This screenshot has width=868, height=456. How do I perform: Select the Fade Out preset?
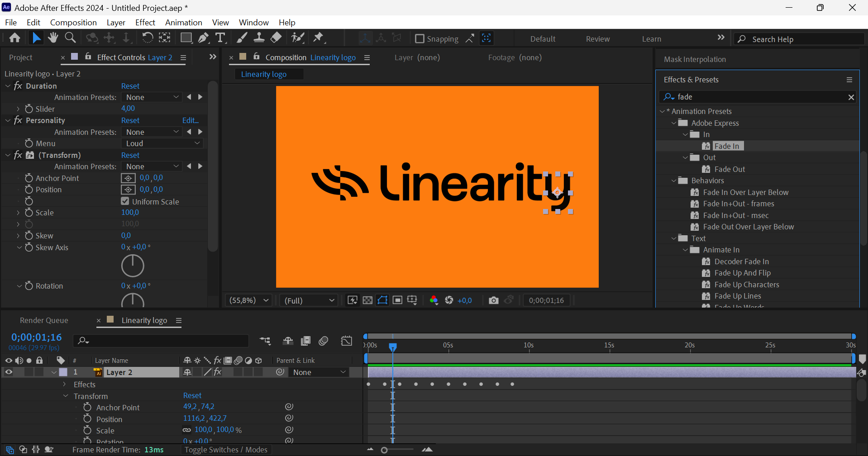[x=730, y=169]
